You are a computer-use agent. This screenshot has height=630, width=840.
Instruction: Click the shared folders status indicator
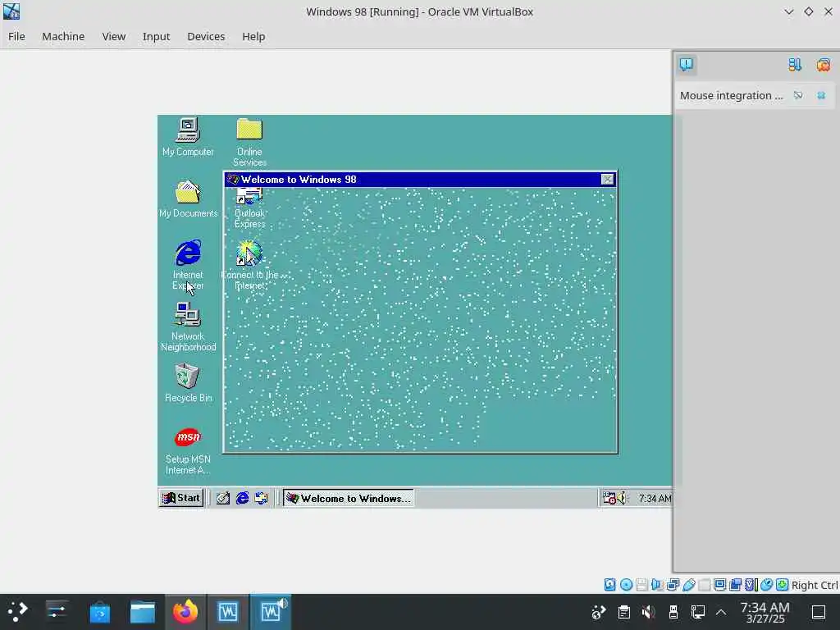point(705,584)
